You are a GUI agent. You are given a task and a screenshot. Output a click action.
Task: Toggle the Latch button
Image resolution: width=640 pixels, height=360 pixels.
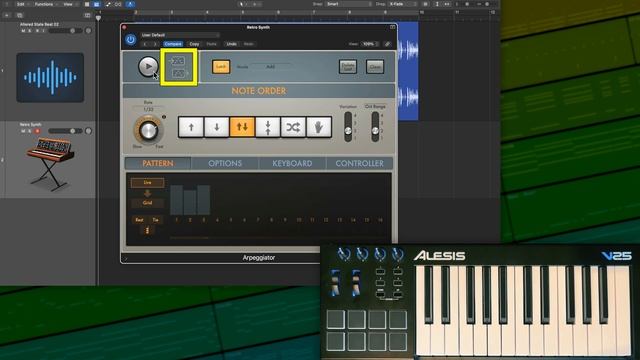[x=221, y=67]
